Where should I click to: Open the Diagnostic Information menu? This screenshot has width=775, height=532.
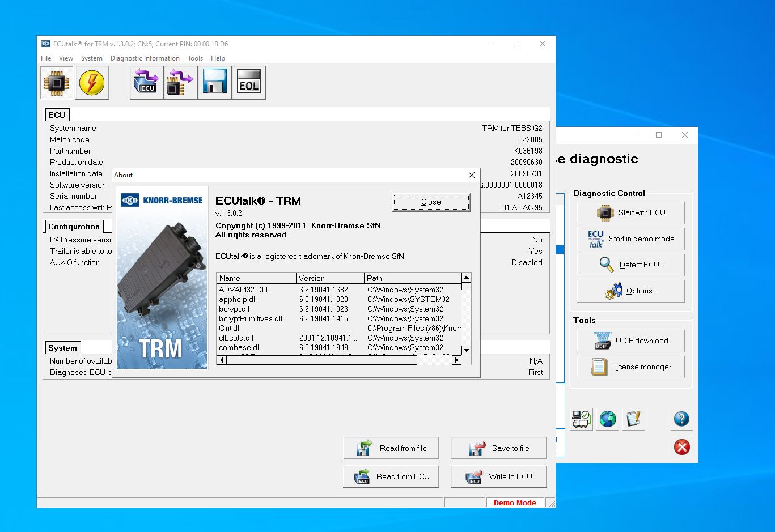(145, 58)
